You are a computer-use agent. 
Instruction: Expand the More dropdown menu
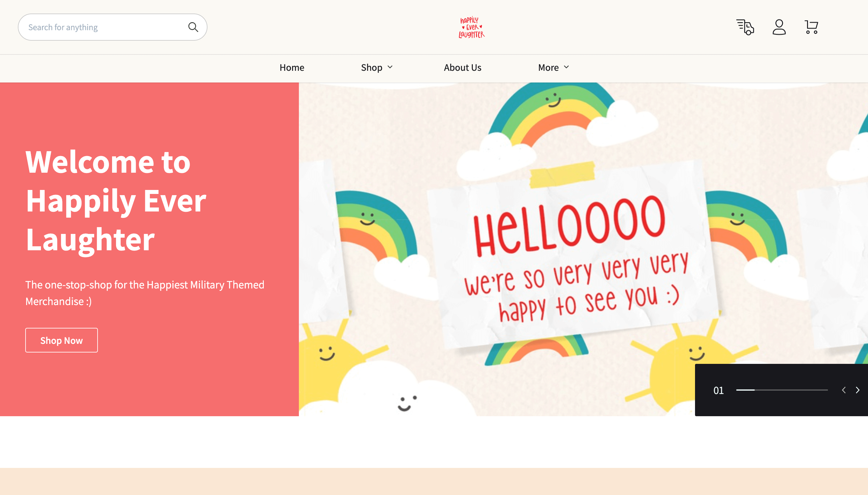coord(553,67)
